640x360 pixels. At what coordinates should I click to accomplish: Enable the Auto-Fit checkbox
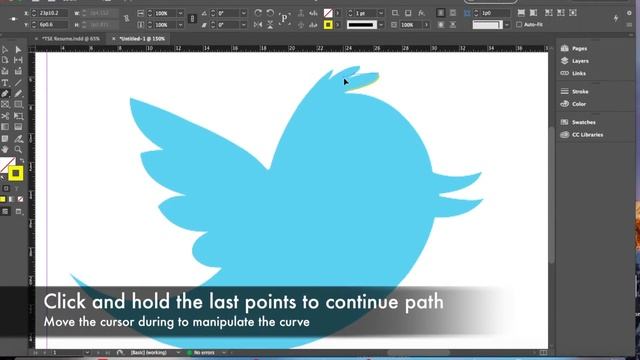click(x=519, y=24)
